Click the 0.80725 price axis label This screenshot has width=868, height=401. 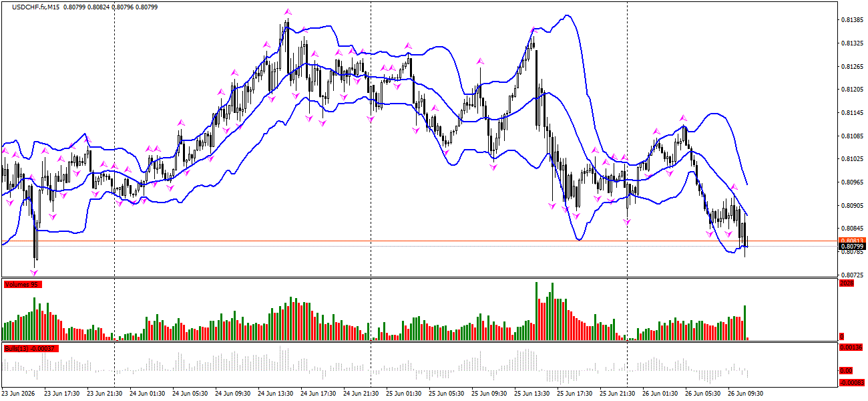pyautogui.click(x=851, y=275)
